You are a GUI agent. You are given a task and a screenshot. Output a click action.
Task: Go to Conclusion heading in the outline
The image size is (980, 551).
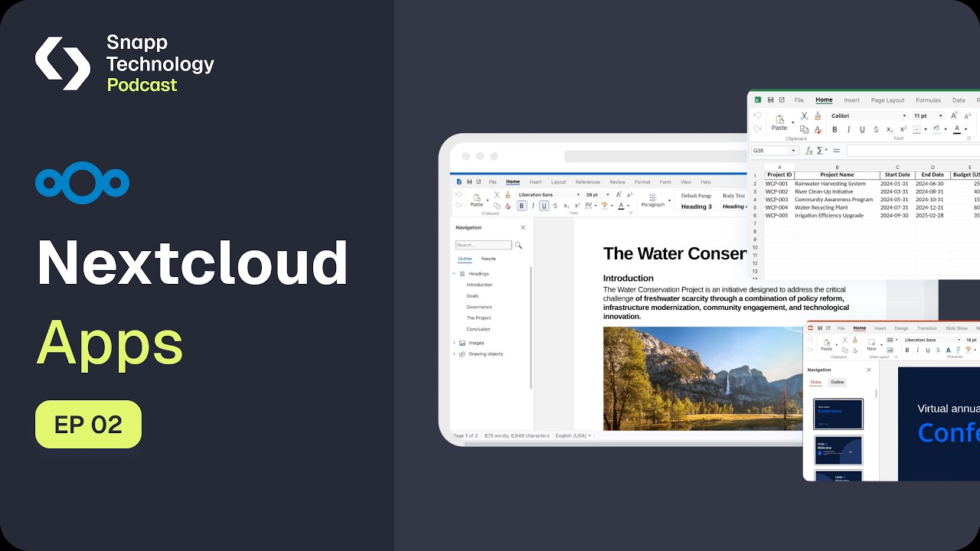click(x=478, y=329)
